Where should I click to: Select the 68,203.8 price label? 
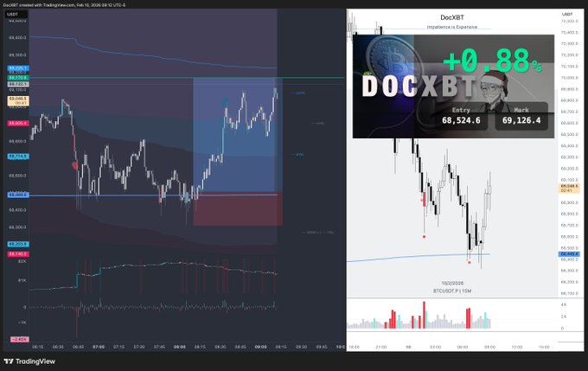(x=18, y=244)
